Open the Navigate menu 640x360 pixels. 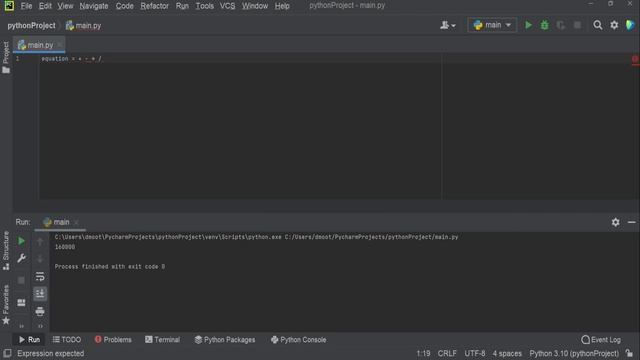tap(94, 6)
